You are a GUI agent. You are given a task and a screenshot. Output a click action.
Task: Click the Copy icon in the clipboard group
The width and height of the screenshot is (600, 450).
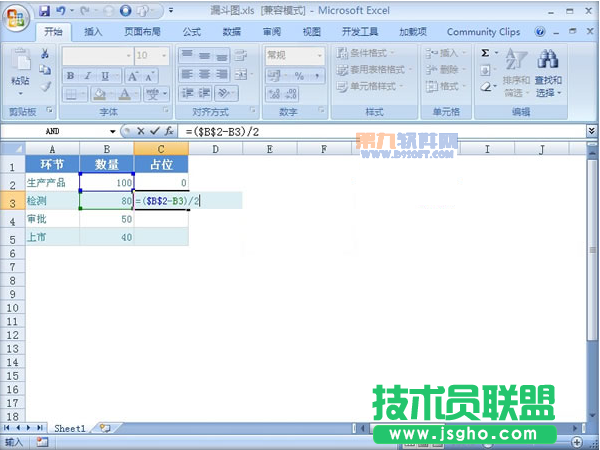coord(45,70)
